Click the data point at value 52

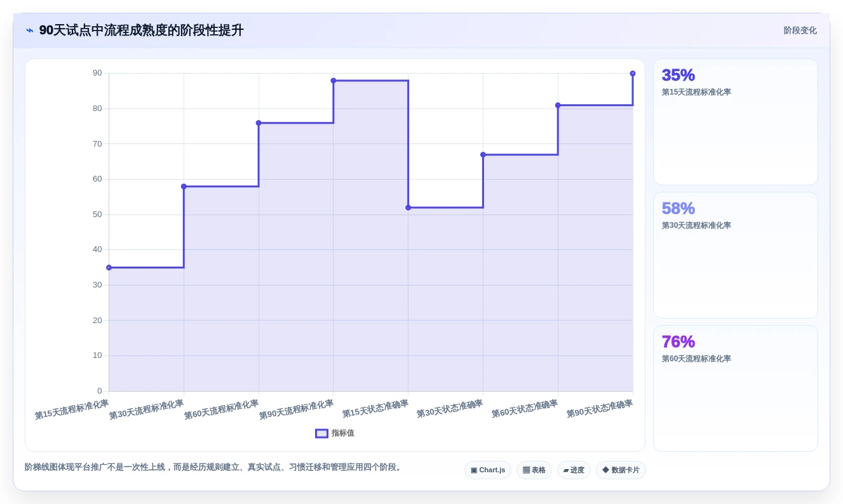[x=408, y=208]
